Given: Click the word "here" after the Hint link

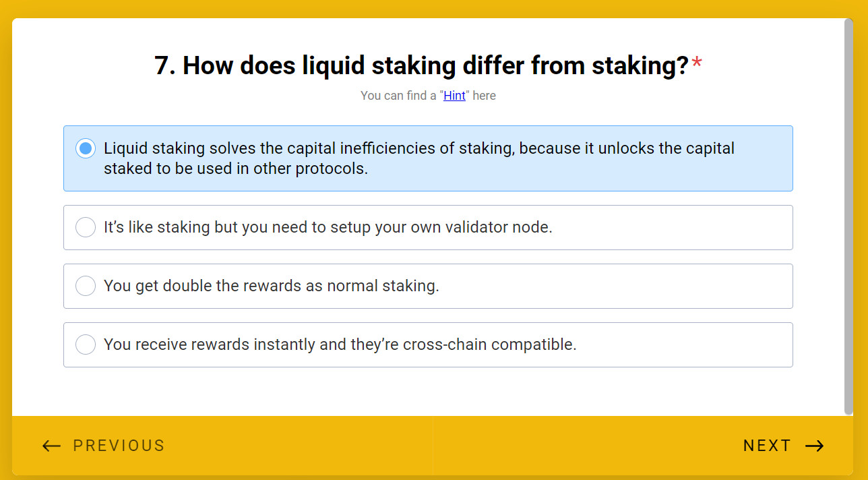Looking at the screenshot, I should point(484,96).
